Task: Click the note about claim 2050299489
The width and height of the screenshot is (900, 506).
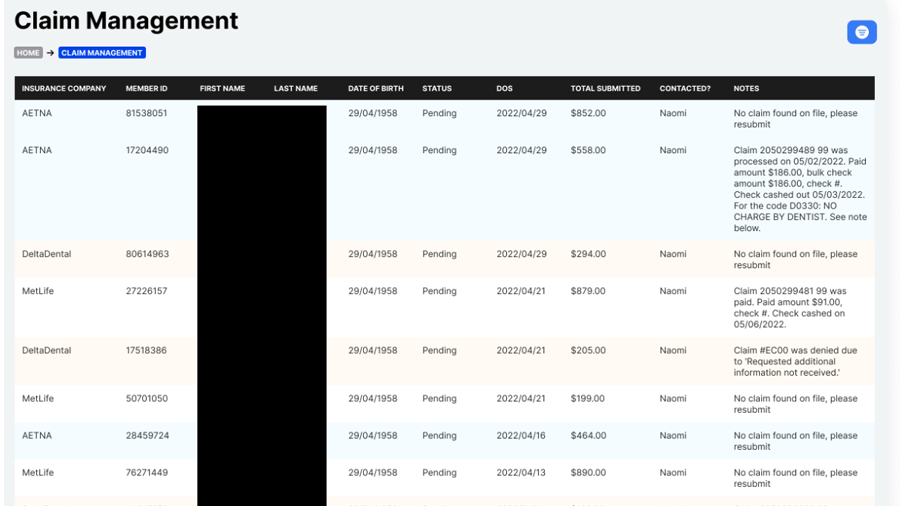Action: [799, 189]
